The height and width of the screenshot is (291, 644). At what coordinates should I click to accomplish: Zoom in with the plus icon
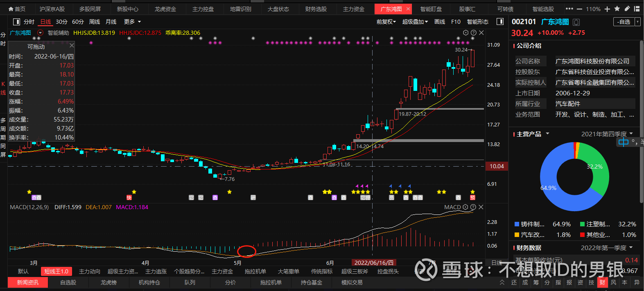click(607, 9)
